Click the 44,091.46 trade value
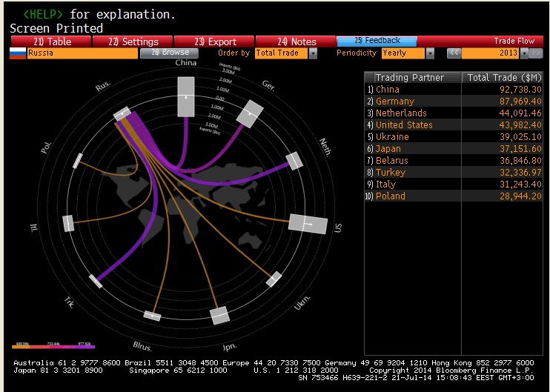550x392 pixels. pos(520,113)
